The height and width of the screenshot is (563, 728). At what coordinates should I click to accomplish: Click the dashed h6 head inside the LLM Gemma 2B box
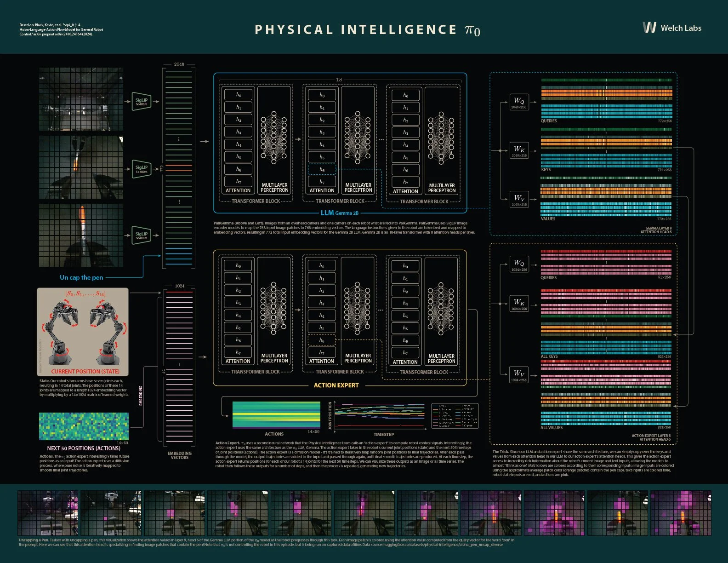pos(322,170)
